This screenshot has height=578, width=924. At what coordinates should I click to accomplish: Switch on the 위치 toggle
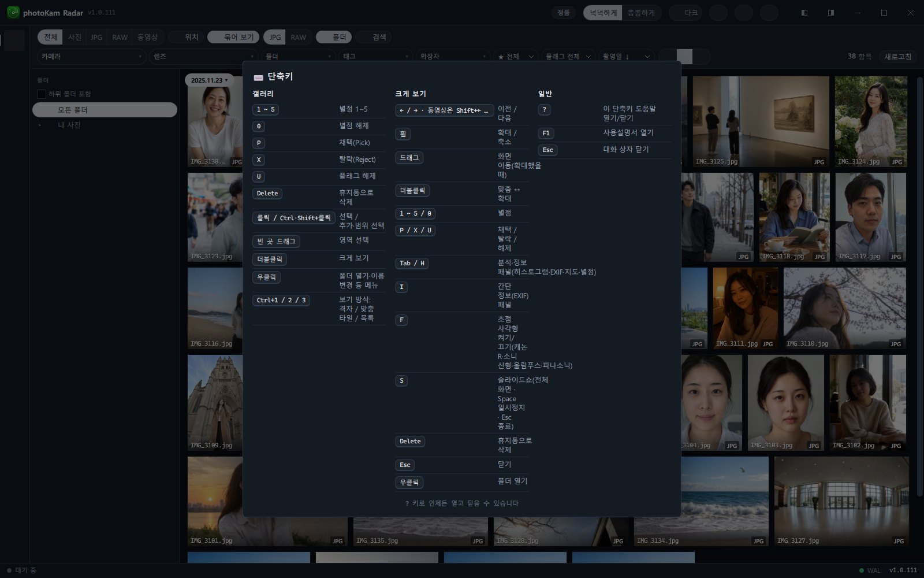pos(186,37)
